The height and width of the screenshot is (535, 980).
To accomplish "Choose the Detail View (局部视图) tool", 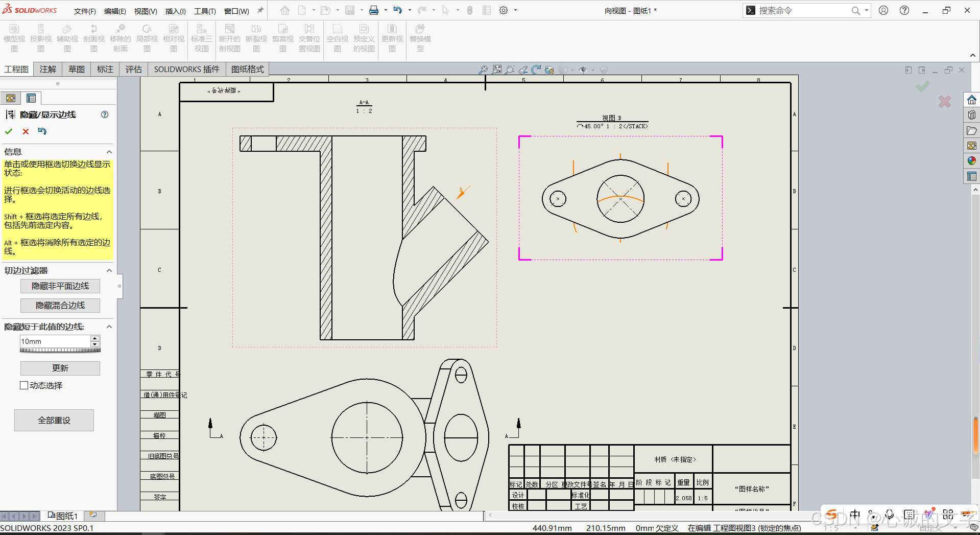I will click(x=147, y=38).
